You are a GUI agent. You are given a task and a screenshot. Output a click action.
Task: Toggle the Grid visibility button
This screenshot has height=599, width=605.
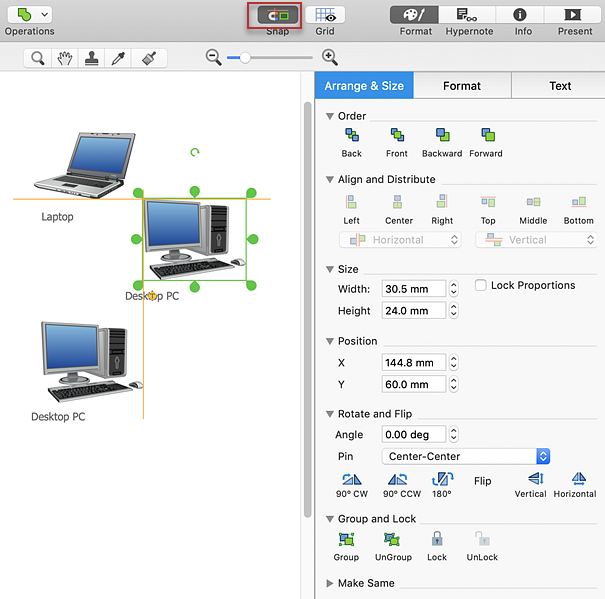(x=325, y=15)
